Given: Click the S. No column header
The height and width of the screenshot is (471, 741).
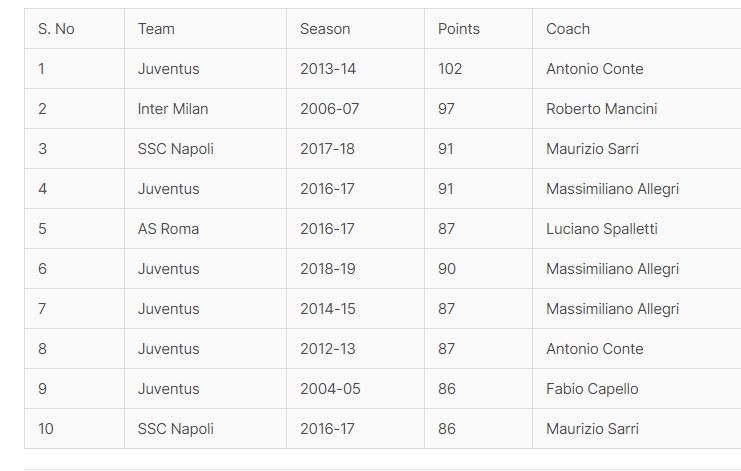Looking at the screenshot, I should (x=56, y=29).
